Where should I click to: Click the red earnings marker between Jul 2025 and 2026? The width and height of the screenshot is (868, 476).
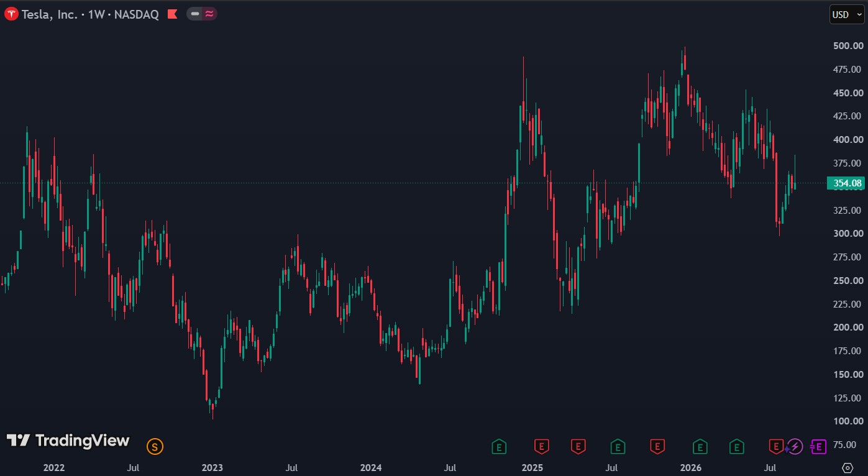click(657, 446)
